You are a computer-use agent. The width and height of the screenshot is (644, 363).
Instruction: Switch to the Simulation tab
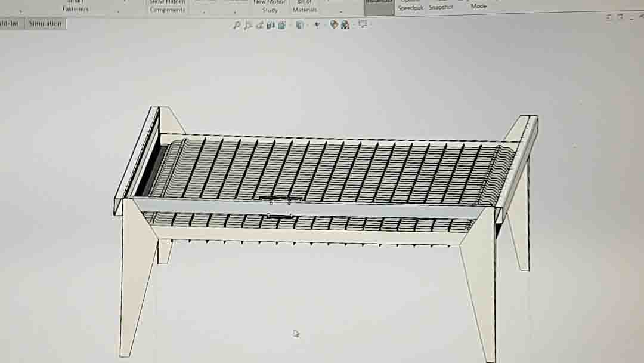pyautogui.click(x=45, y=24)
